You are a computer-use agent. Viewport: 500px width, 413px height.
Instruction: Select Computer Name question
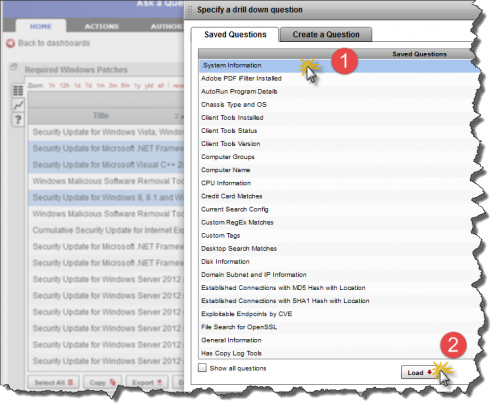(x=338, y=170)
